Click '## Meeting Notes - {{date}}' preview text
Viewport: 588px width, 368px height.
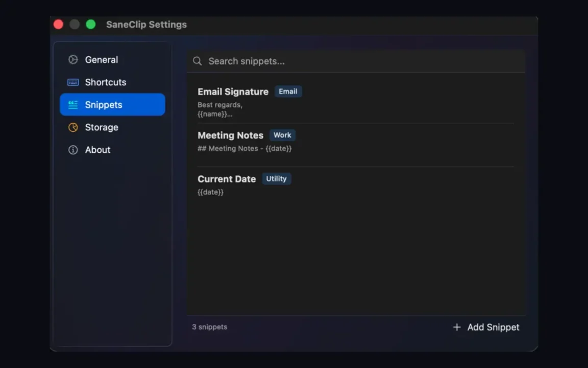pyautogui.click(x=244, y=148)
